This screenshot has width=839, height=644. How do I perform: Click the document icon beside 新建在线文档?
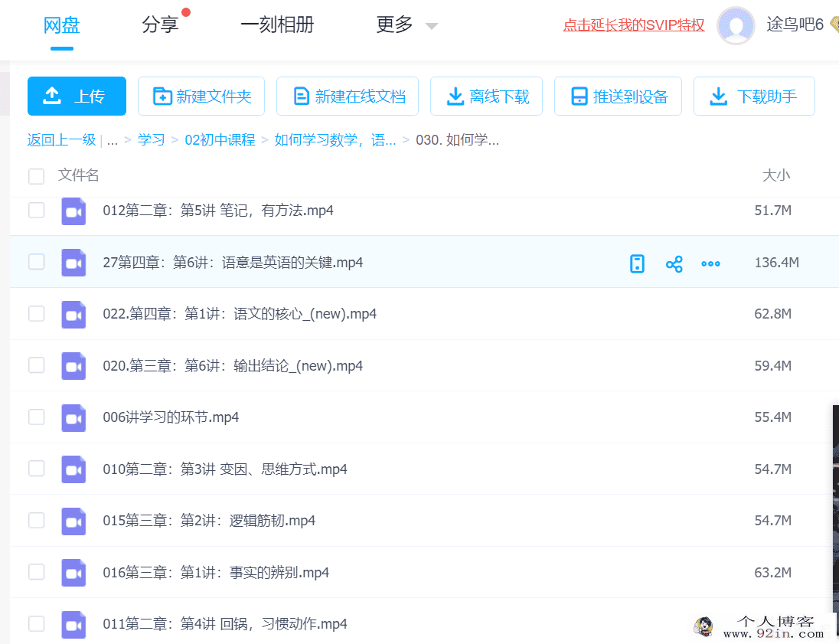point(302,96)
